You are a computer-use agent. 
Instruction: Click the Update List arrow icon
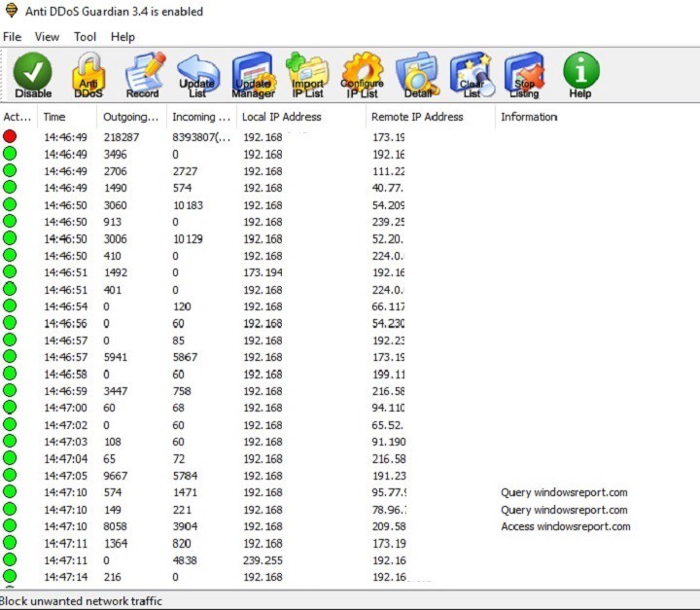pos(197,75)
